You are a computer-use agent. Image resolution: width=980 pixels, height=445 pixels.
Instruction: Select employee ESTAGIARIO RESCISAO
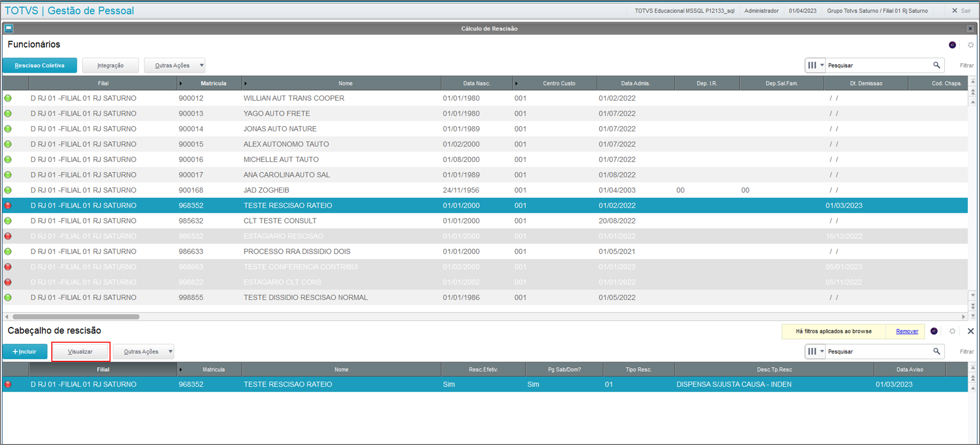pos(485,236)
